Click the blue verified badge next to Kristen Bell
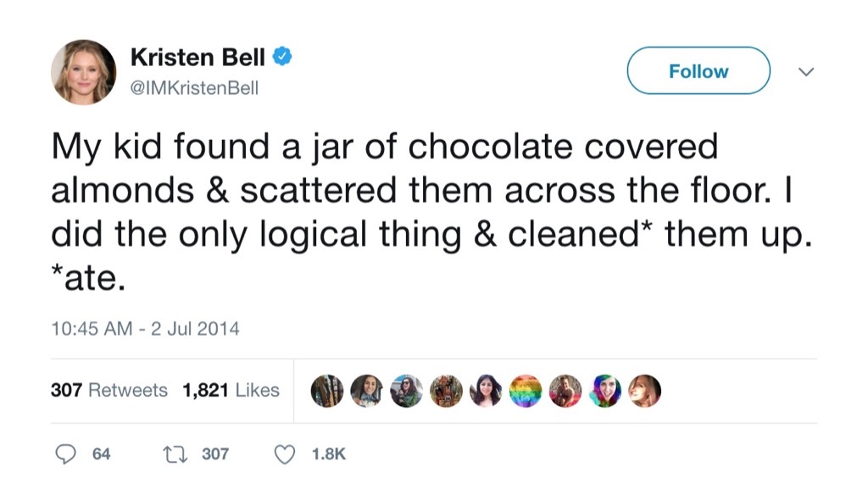 [x=281, y=58]
